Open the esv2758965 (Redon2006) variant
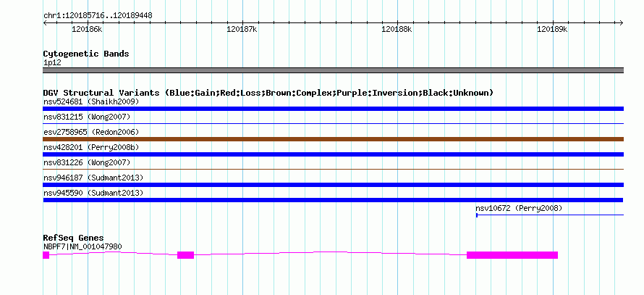This screenshot has width=644, height=295. click(x=91, y=132)
